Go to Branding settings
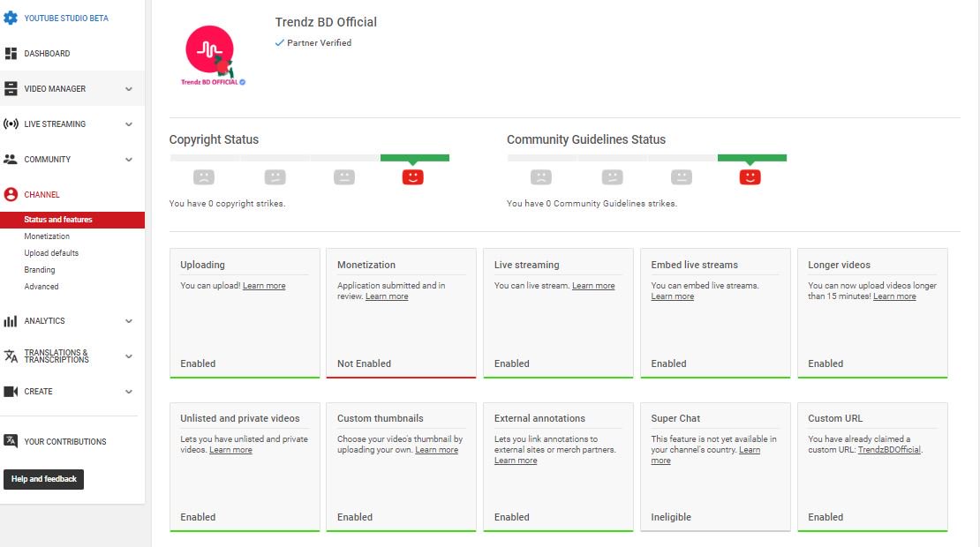 tap(40, 270)
